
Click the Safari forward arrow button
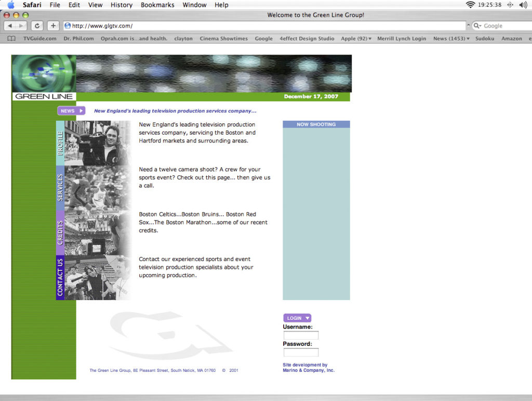21,26
